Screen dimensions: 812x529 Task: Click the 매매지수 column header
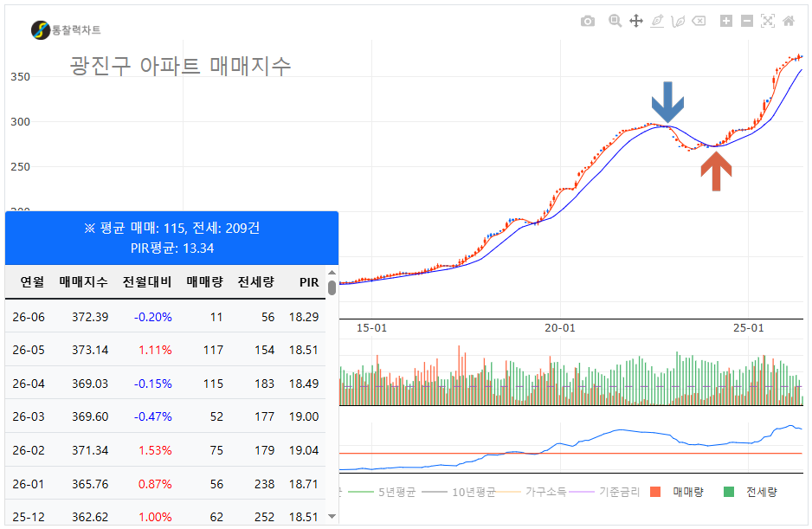pos(83,282)
